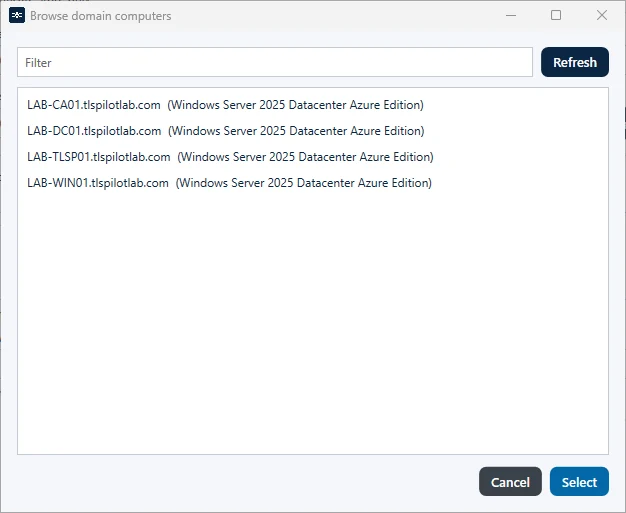Image resolution: width=626 pixels, height=513 pixels.
Task: Click the app icon in title bar
Action: (17, 16)
